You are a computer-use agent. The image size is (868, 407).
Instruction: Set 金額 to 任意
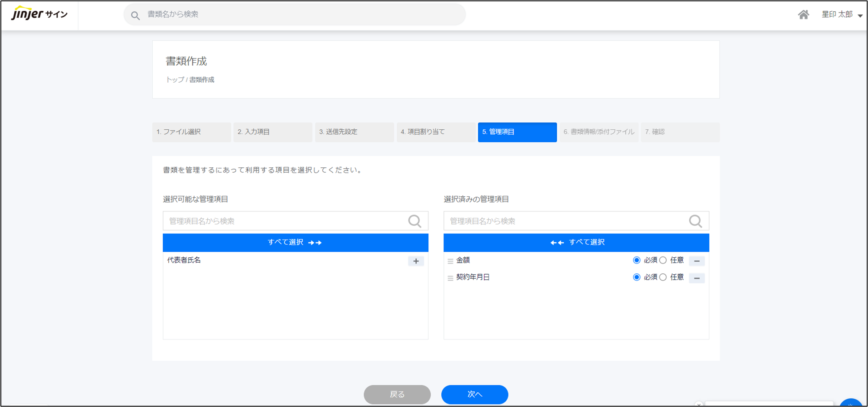(663, 260)
